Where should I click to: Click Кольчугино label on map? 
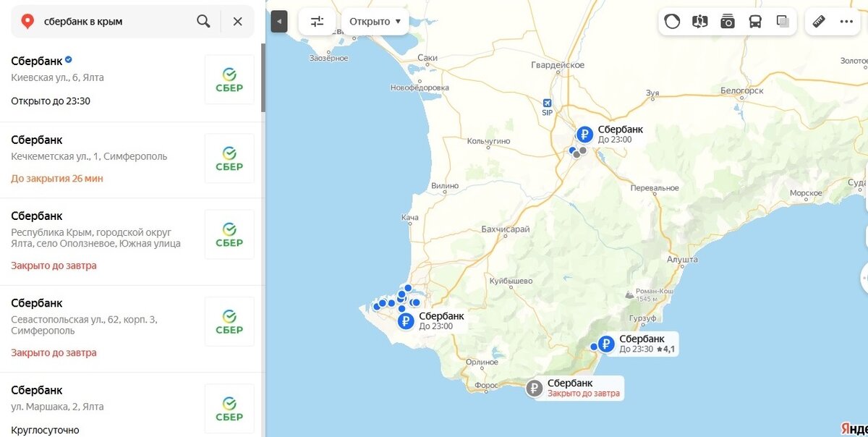(x=489, y=141)
